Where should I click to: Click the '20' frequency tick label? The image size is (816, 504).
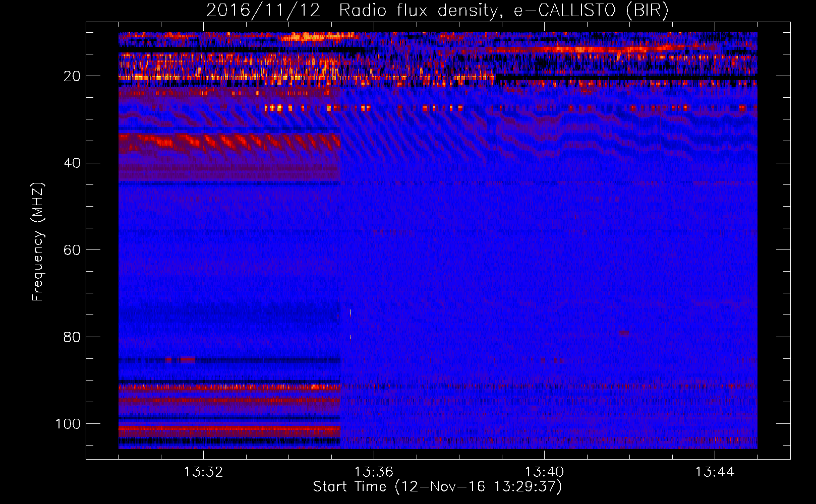[72, 76]
